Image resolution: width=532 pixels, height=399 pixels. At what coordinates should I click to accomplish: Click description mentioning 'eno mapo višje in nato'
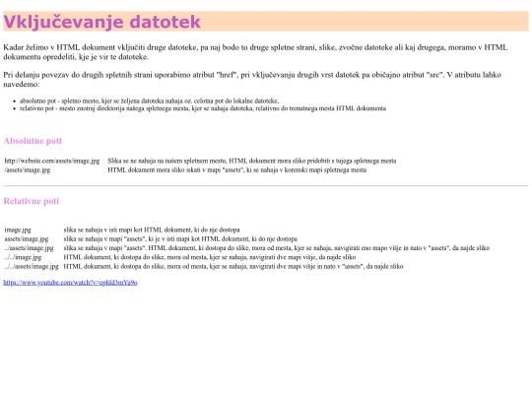(277, 248)
